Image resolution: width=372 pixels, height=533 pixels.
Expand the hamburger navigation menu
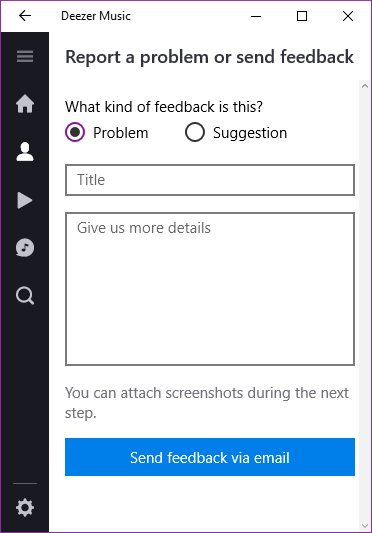(25, 56)
